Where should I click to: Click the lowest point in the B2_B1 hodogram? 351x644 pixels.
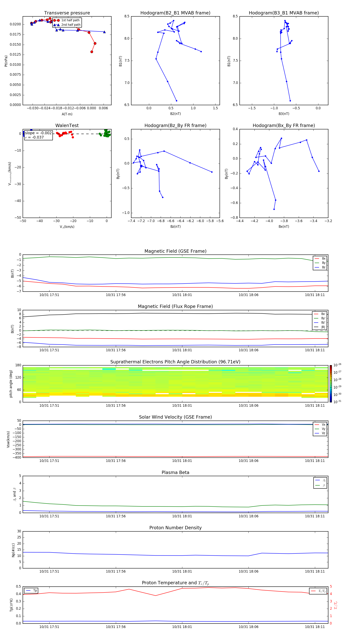176,101
